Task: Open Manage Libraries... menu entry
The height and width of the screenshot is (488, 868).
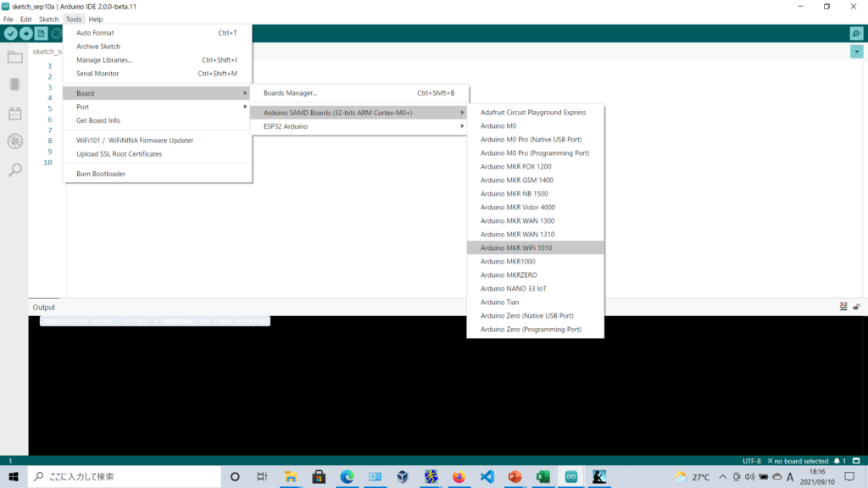Action: (x=157, y=60)
